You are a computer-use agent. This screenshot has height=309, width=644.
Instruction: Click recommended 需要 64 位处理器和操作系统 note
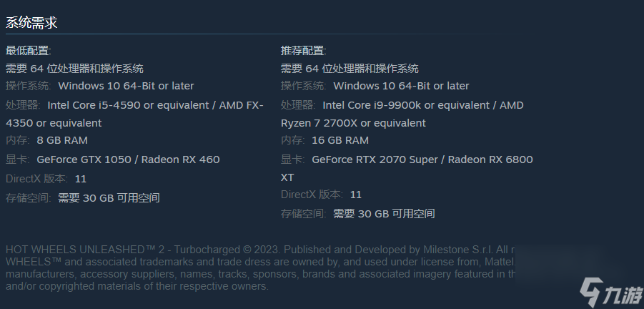(350, 68)
